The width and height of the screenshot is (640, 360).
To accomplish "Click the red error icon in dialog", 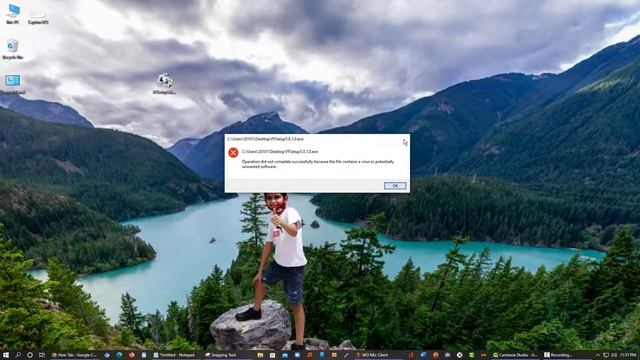I will coord(233,153).
